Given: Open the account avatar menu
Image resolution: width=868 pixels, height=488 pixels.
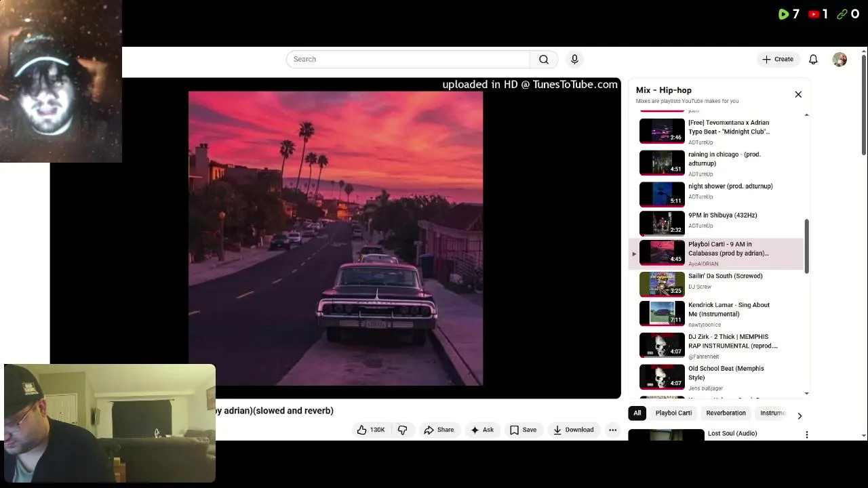Looking at the screenshot, I should [x=840, y=60].
